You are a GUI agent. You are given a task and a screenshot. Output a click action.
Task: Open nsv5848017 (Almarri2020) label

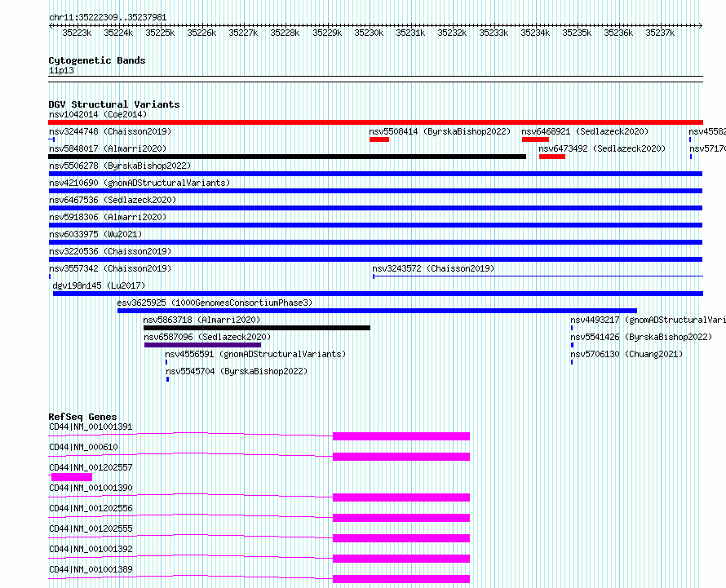tap(108, 148)
